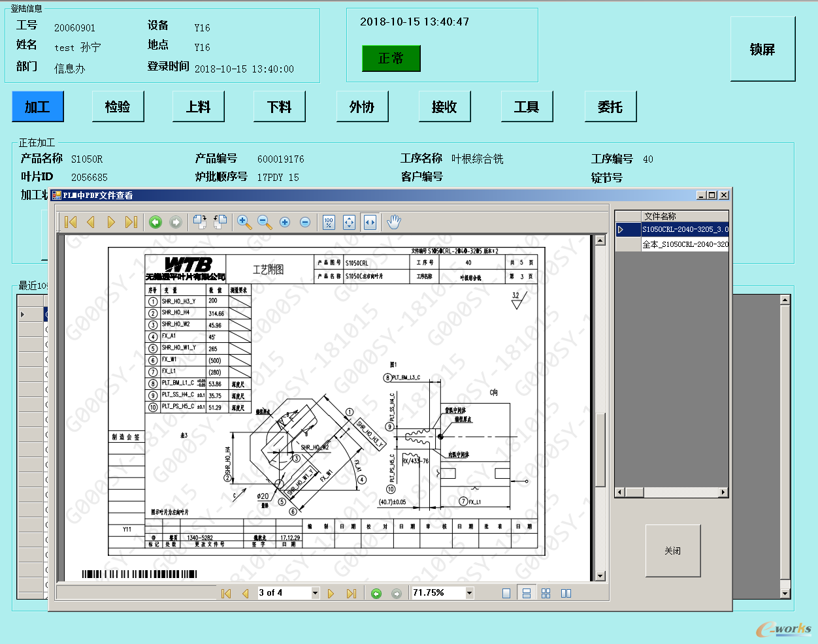Switch to two-page facing layout
818x644 pixels.
(566, 593)
